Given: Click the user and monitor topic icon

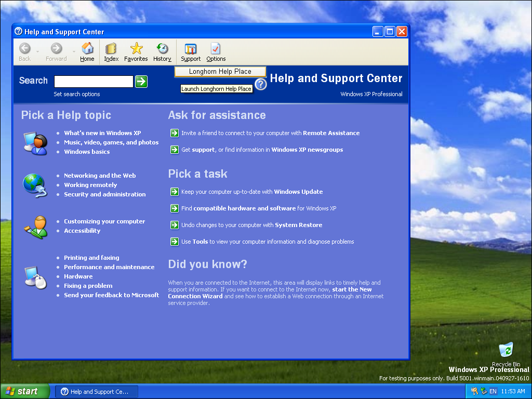Looking at the screenshot, I should pyautogui.click(x=35, y=143).
